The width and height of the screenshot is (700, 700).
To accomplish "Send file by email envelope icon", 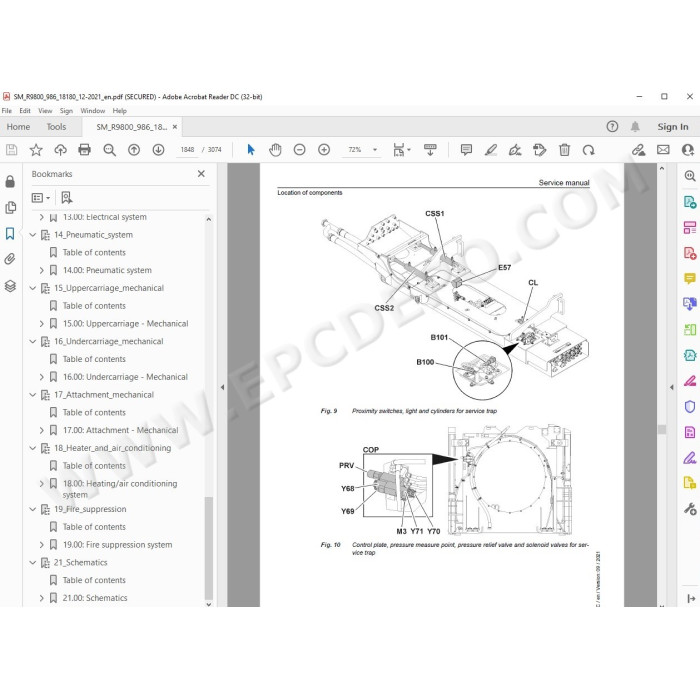I will tap(663, 150).
